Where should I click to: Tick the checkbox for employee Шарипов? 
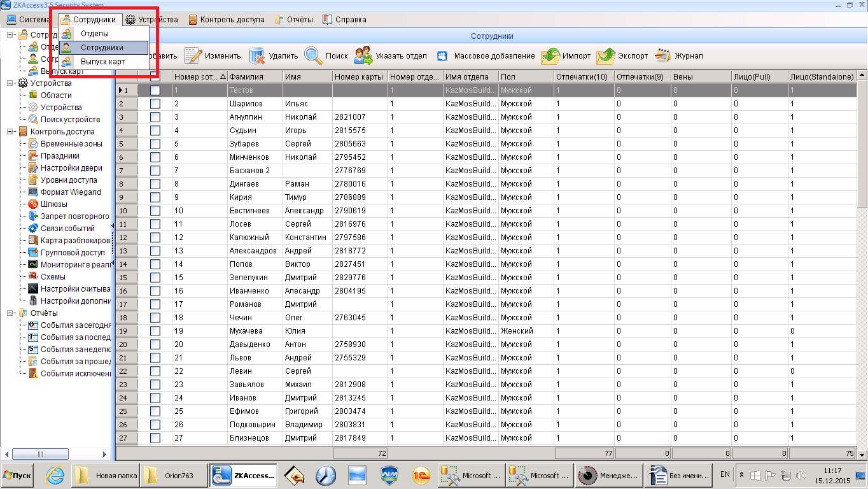[x=155, y=104]
